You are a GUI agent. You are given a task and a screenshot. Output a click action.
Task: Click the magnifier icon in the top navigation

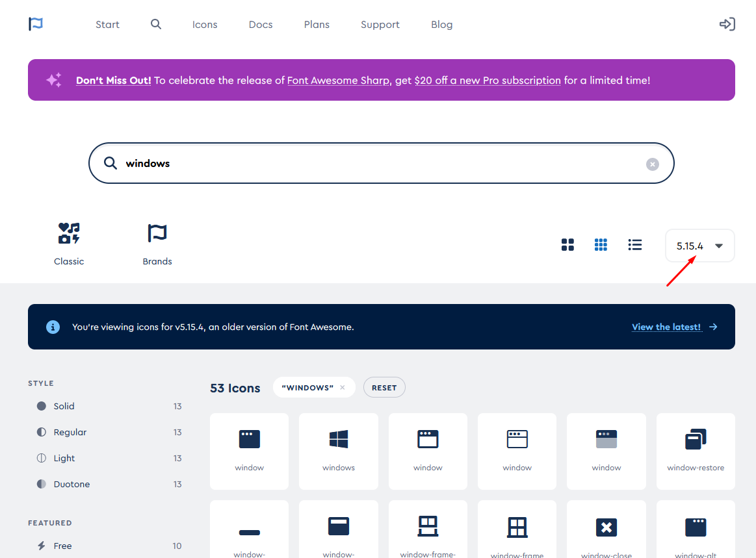[156, 24]
